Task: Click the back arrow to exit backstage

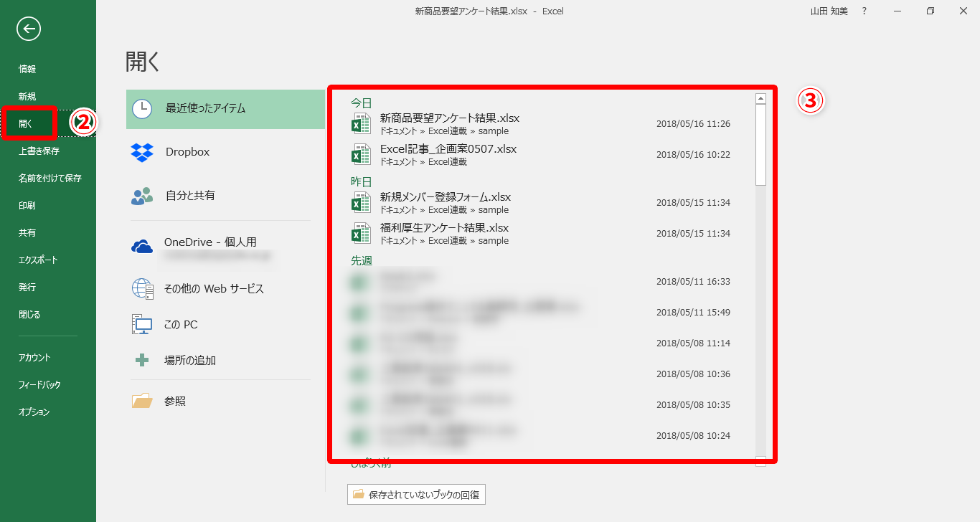Action: tap(29, 29)
